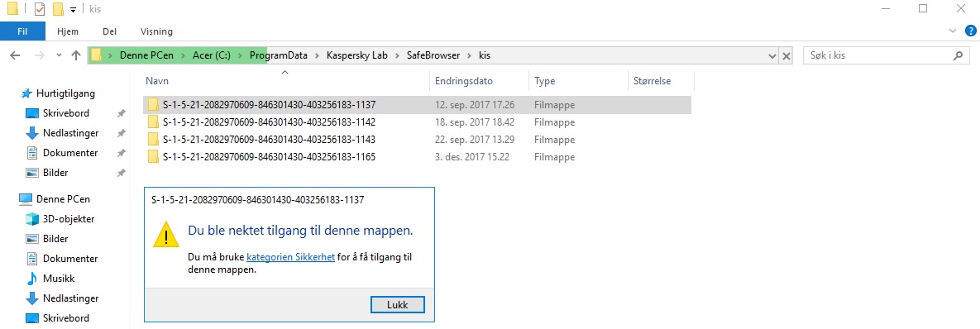
Task: Open the address bar history dropdown
Action: pyautogui.click(x=772, y=55)
